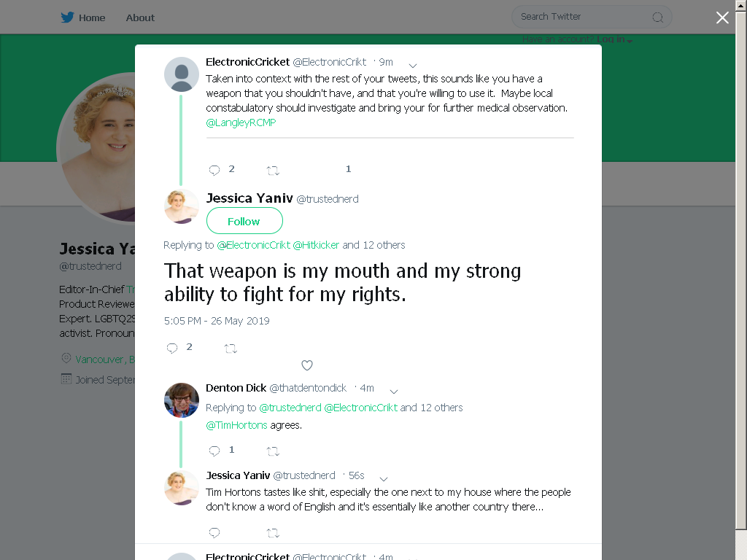This screenshot has height=560, width=747.
Task: Follow Jessica Yaniv
Action: pos(244,221)
